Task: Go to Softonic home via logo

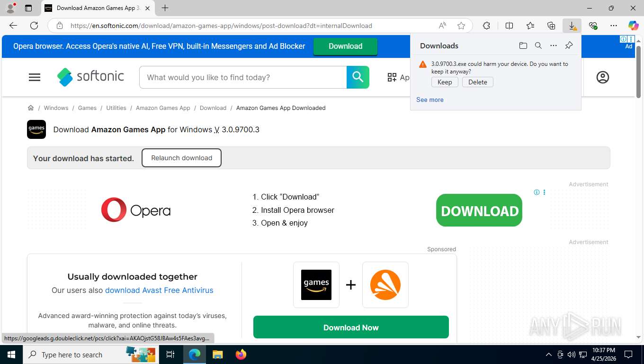Action: click(x=90, y=77)
